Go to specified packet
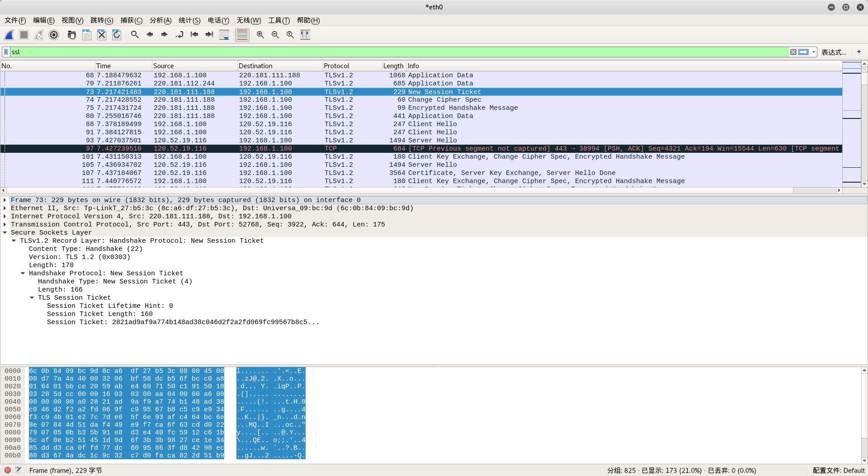868x476 pixels. point(179,35)
